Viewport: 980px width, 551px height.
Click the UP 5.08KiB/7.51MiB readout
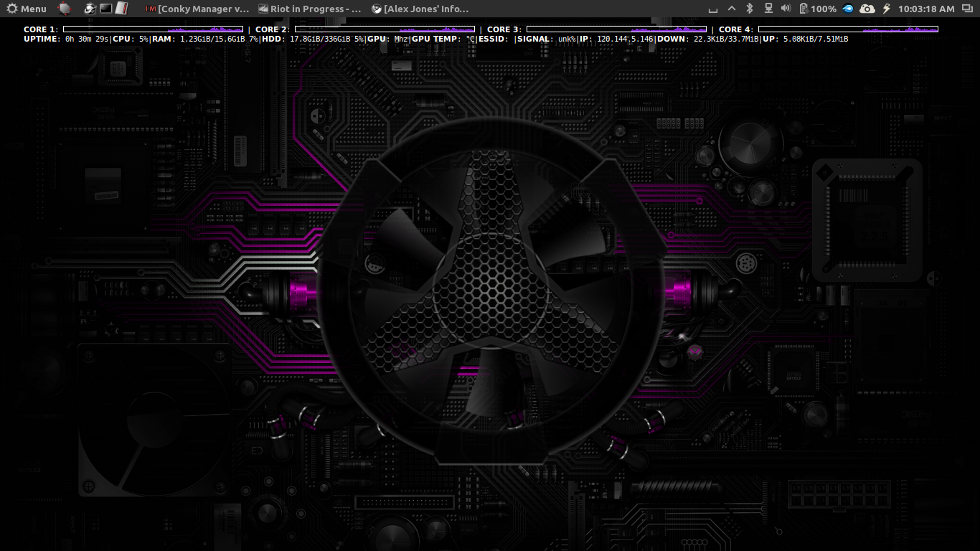tap(805, 39)
